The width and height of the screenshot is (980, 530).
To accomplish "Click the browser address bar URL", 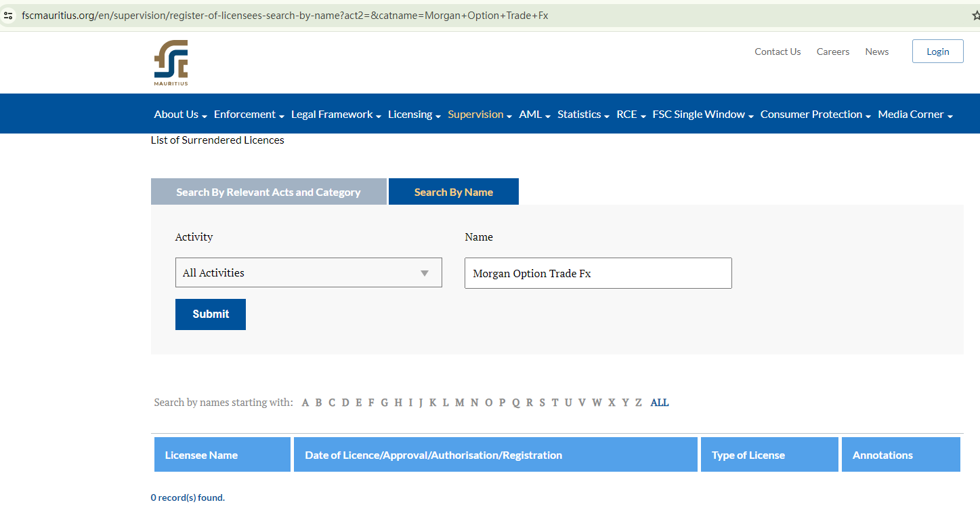I will pyautogui.click(x=285, y=15).
